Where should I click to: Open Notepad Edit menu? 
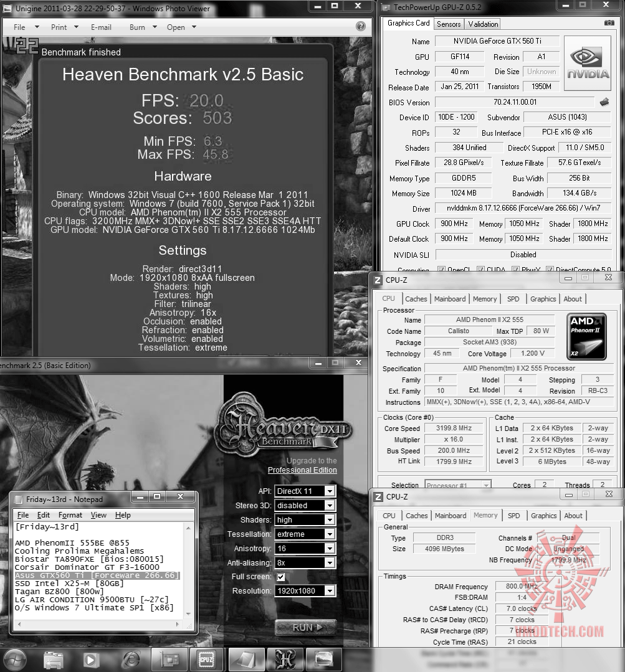[43, 514]
